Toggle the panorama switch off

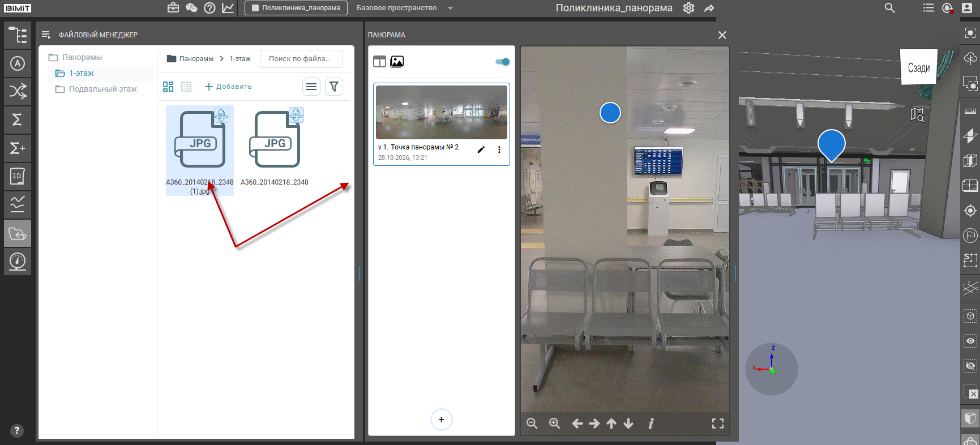pyautogui.click(x=502, y=62)
